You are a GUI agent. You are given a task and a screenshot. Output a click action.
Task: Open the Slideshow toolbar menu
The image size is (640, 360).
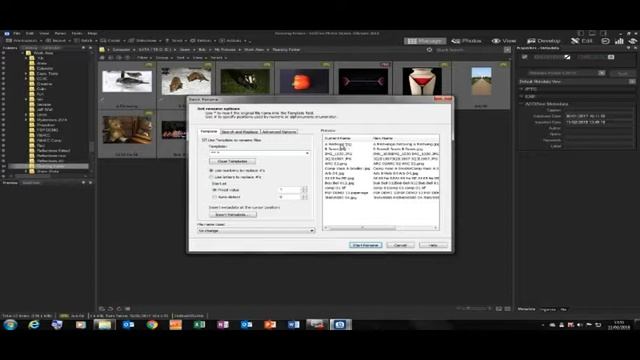tap(144, 41)
